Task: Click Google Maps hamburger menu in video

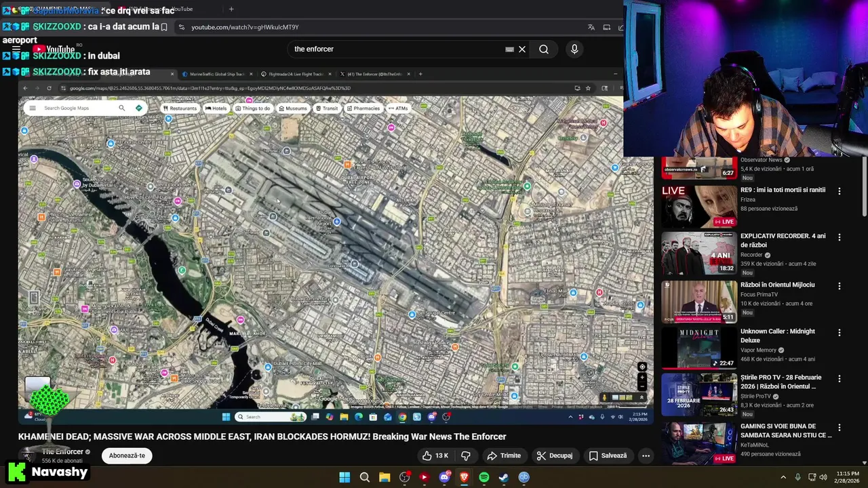Action: 32,108
